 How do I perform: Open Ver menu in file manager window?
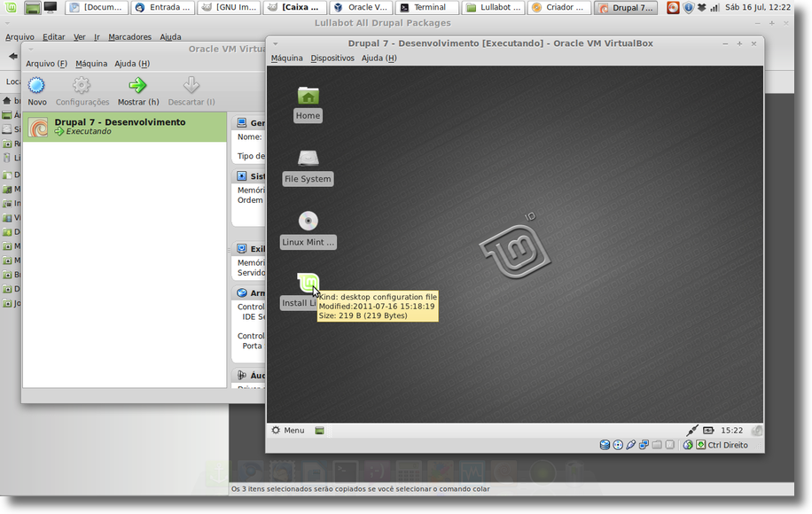pyautogui.click(x=79, y=36)
